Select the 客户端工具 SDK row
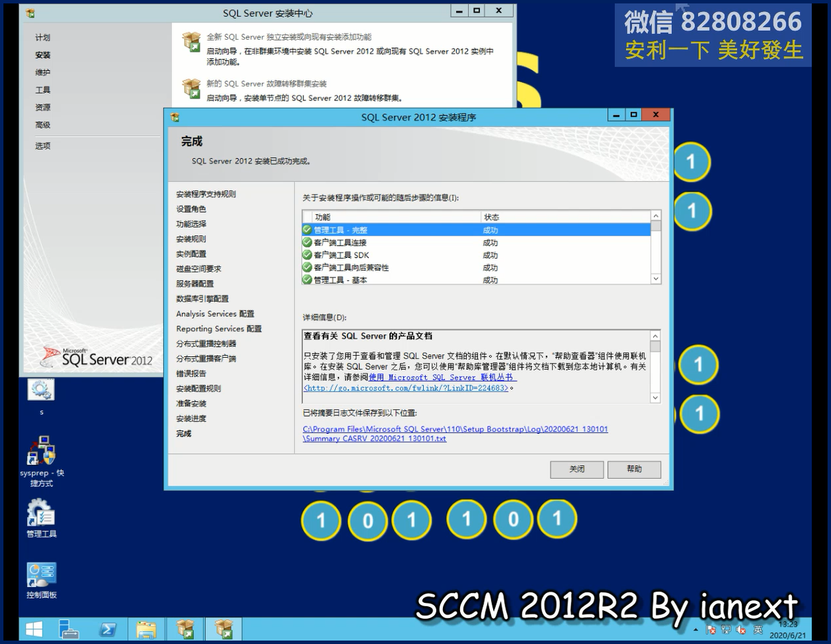 476,255
